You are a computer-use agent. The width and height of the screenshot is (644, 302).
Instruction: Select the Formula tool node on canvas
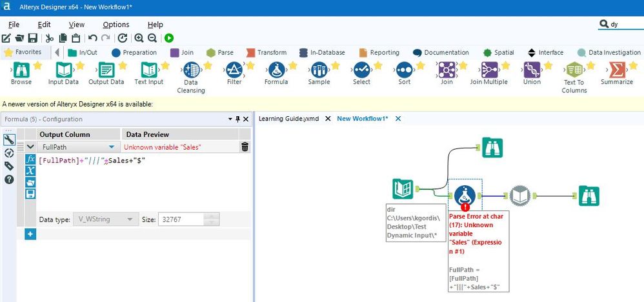click(x=465, y=196)
